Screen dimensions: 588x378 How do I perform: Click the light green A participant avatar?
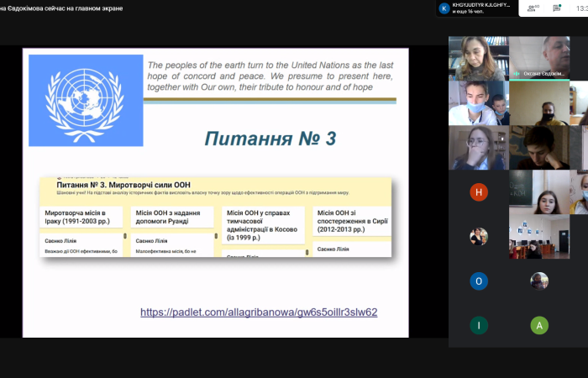coord(539,326)
